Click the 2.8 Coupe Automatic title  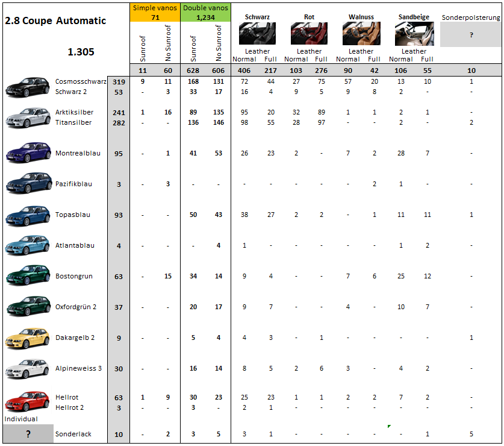tap(55, 20)
